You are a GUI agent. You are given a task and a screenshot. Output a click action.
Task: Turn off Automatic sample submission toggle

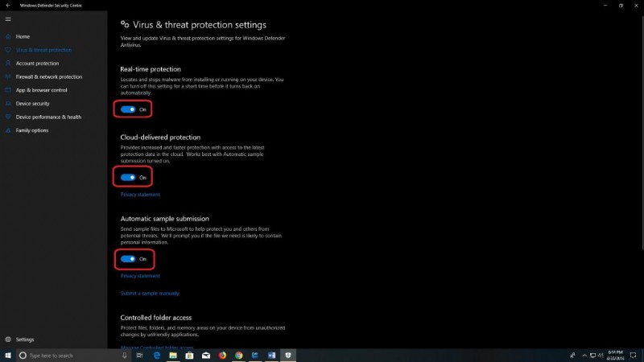(x=128, y=259)
